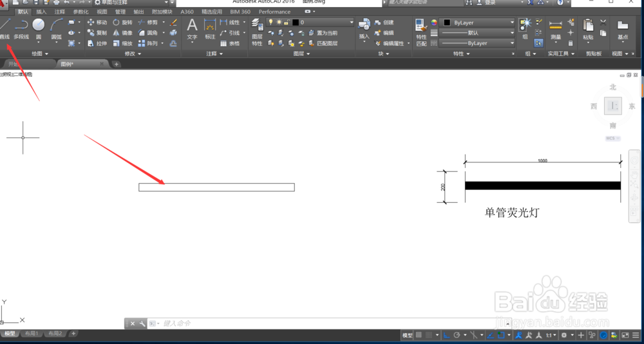The height and width of the screenshot is (344, 644).
Task: Expand the Layers (图层) panel
Action: coord(301,54)
